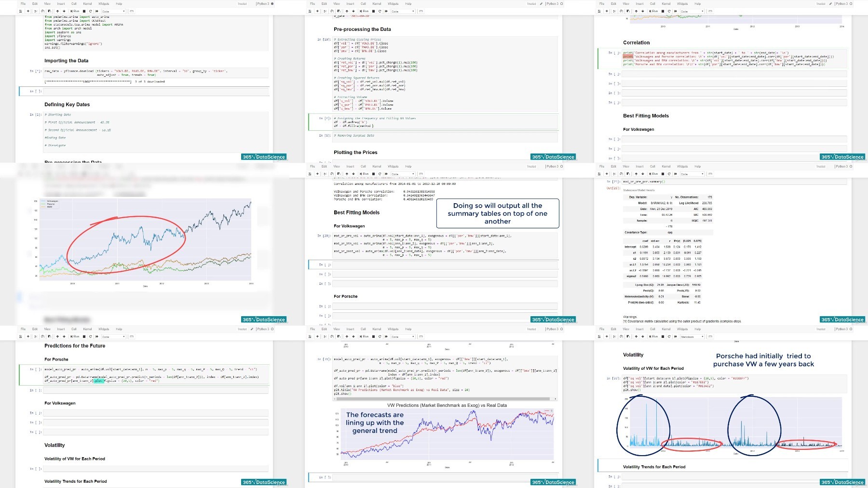Add a cell in the VW Predictions notebook toolbar
Image resolution: width=868 pixels, height=488 pixels.
(x=317, y=336)
